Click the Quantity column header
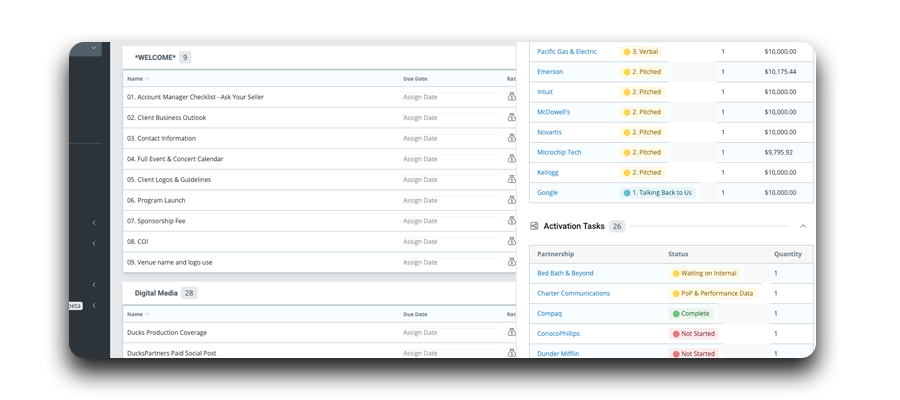The width and height of the screenshot is (900, 400). coord(788,254)
